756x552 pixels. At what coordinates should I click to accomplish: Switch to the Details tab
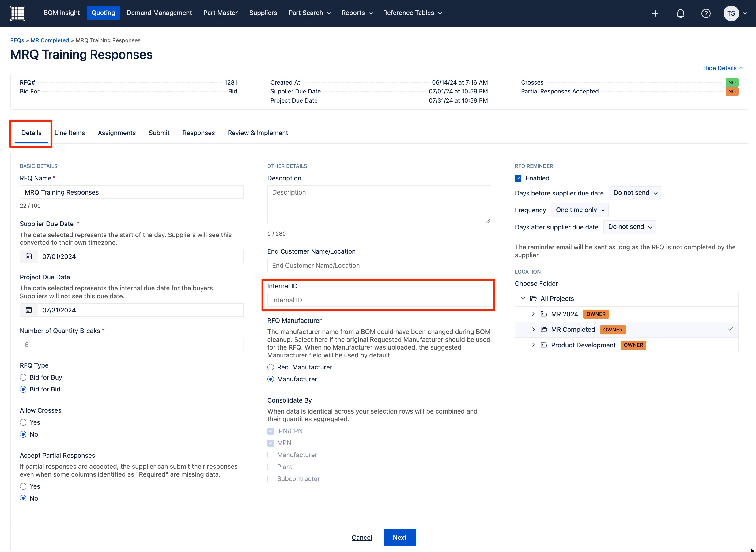tap(32, 133)
